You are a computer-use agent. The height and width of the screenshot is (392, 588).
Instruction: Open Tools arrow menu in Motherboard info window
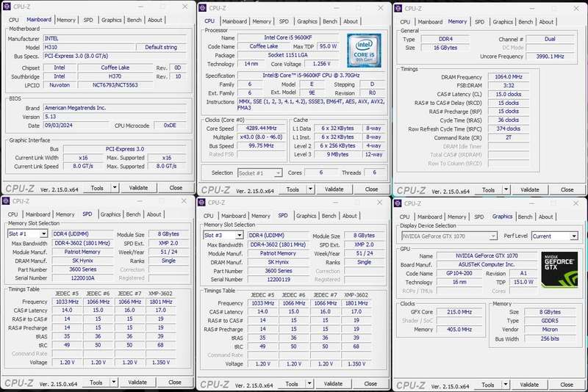pos(115,188)
